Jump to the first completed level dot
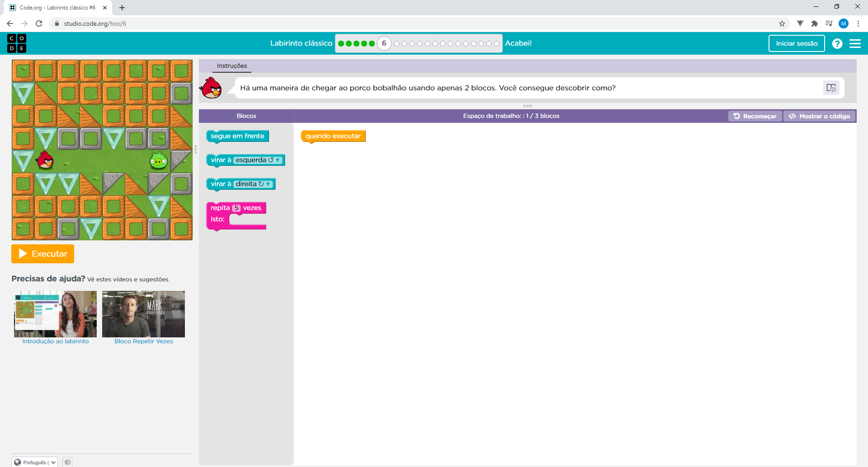This screenshot has width=868, height=467. coord(341,44)
